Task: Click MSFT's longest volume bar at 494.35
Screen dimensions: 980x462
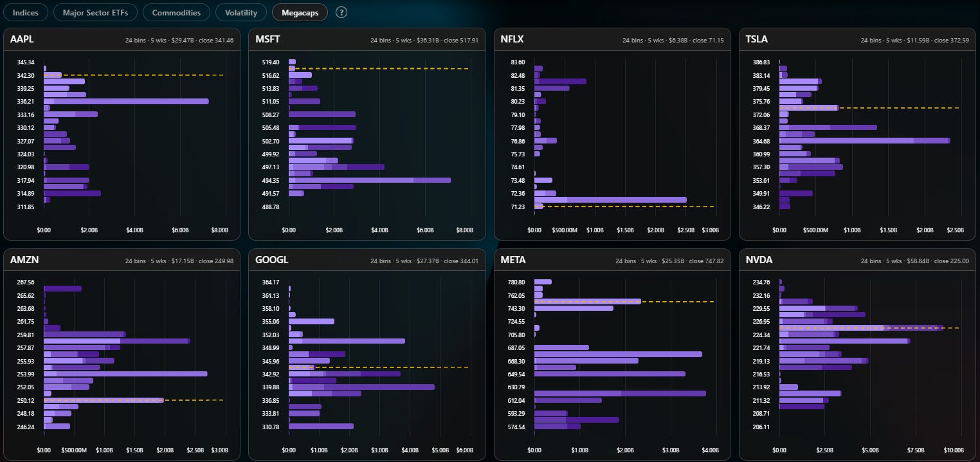Action: pyautogui.click(x=370, y=180)
